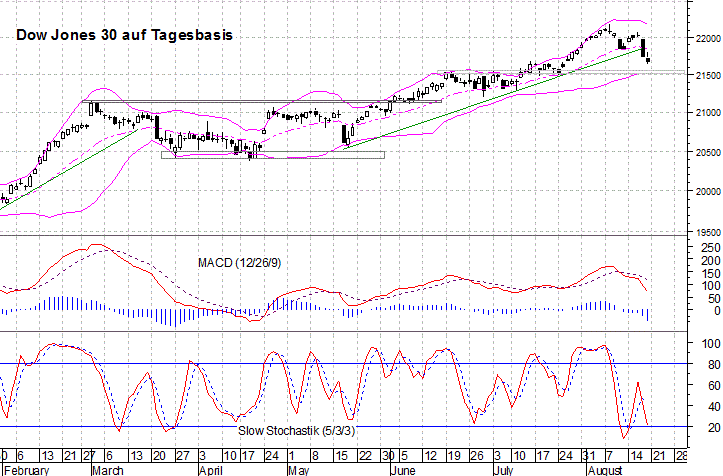Click the 20500 price axis label
The image size is (723, 476).
click(708, 152)
